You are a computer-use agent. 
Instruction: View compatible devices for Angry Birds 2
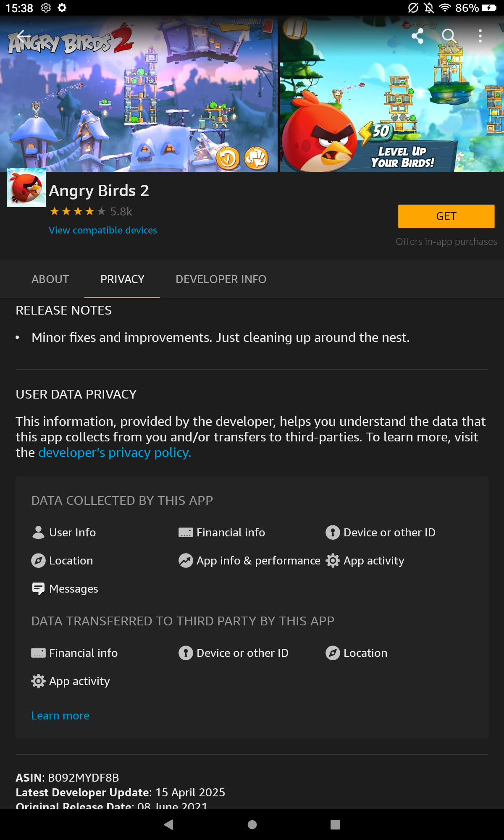click(102, 230)
